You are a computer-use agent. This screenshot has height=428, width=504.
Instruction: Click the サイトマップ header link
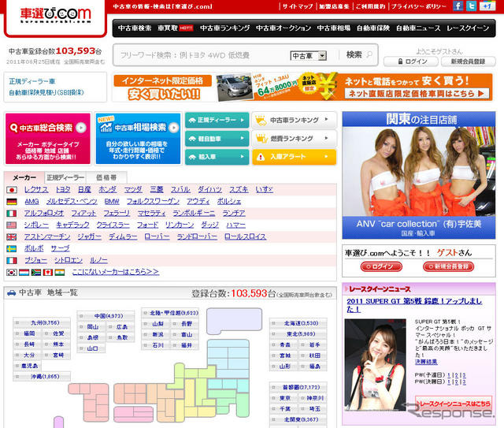298,6
